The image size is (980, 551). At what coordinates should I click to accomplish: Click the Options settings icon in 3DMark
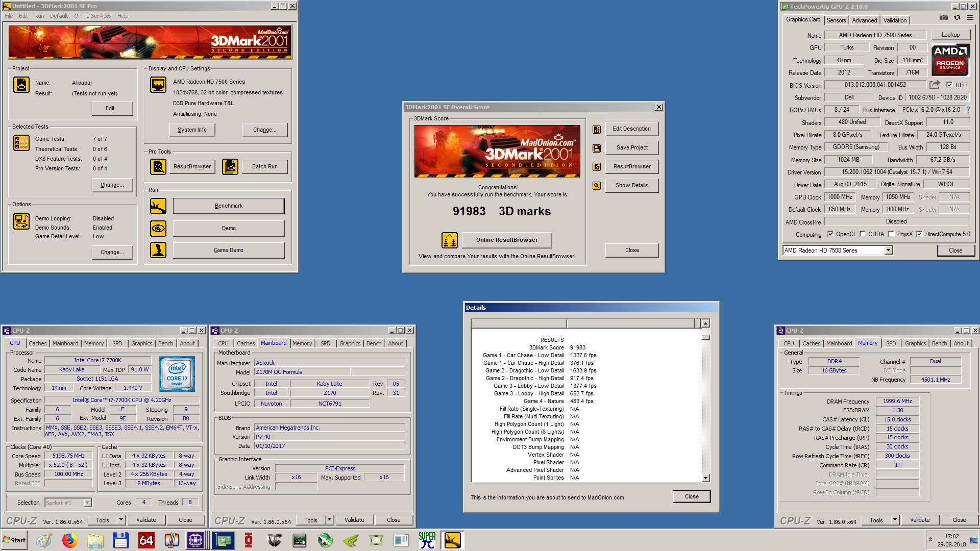coord(21,221)
